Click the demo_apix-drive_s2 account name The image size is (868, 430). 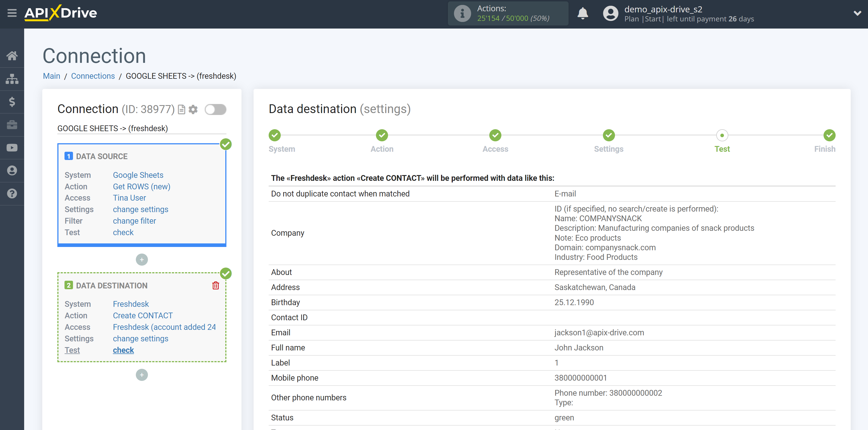tap(663, 9)
